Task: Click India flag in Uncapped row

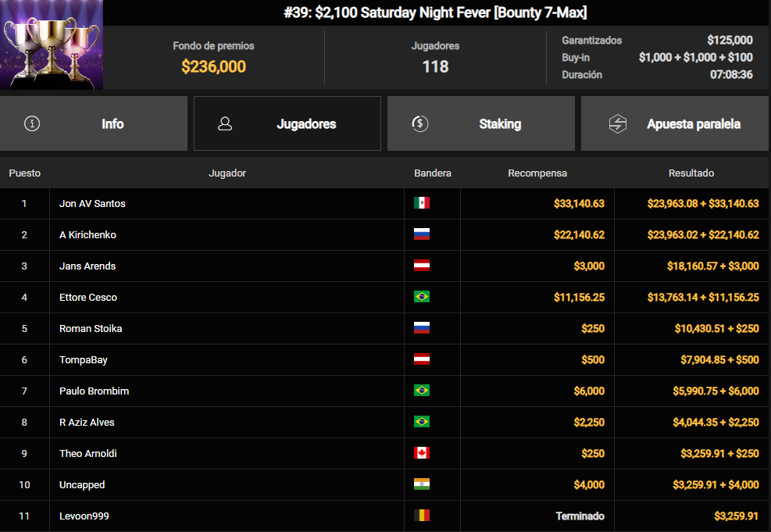Action: tap(421, 484)
